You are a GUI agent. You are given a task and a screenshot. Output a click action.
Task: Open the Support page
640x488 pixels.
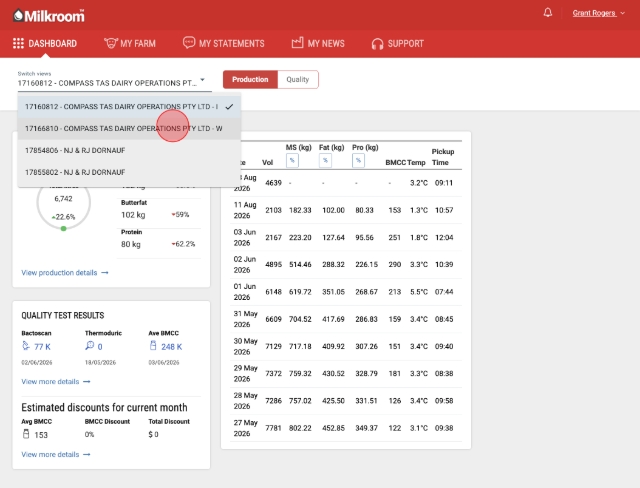(398, 44)
